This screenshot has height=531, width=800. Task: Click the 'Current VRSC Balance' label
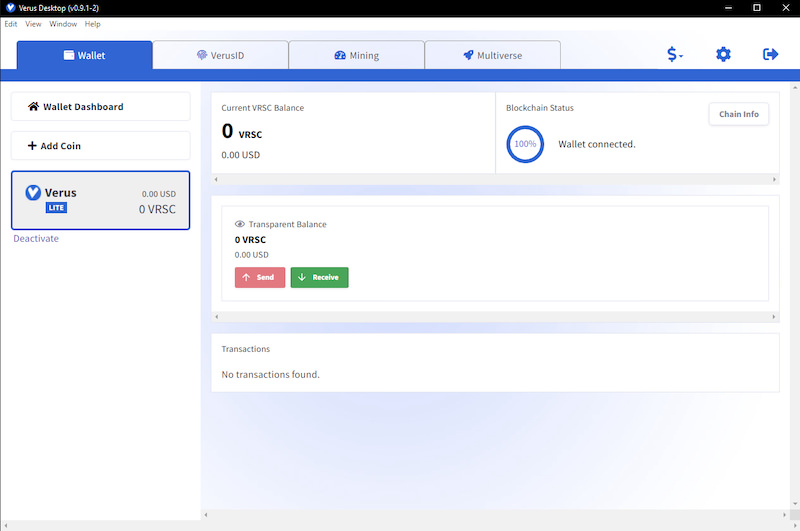click(262, 108)
